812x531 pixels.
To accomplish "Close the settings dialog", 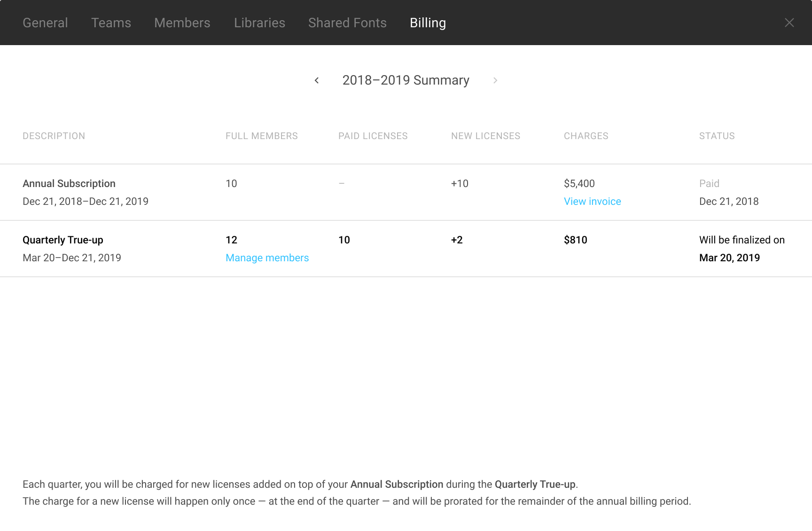I will click(x=789, y=23).
